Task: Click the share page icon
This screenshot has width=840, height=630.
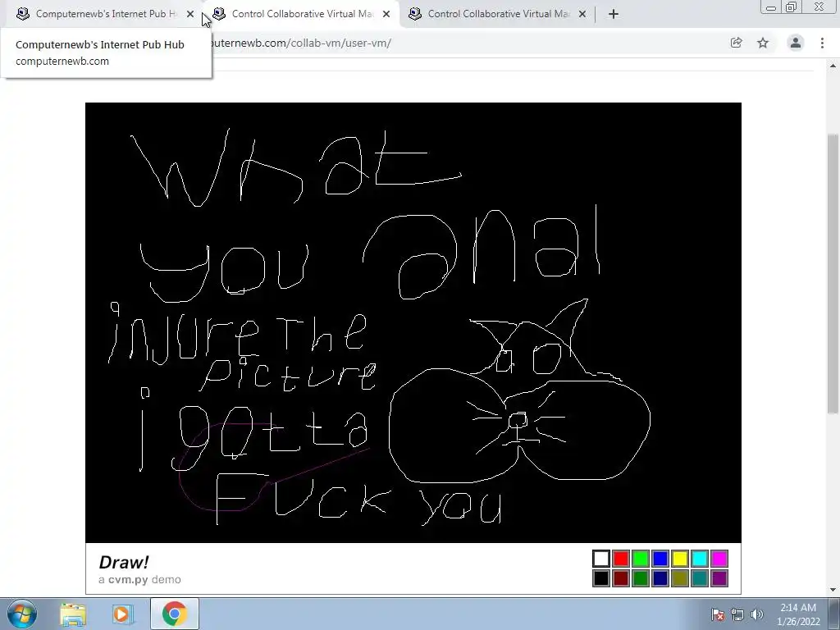Action: pyautogui.click(x=737, y=43)
